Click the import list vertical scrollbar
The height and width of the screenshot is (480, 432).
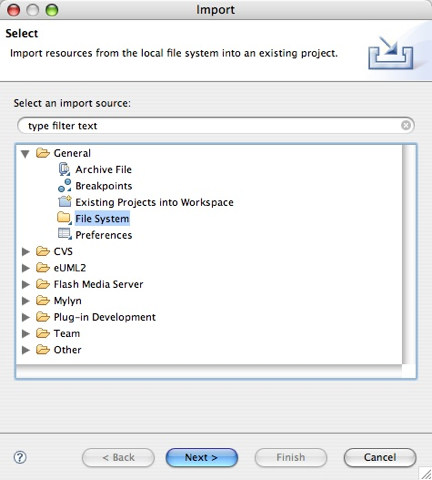coord(409,255)
